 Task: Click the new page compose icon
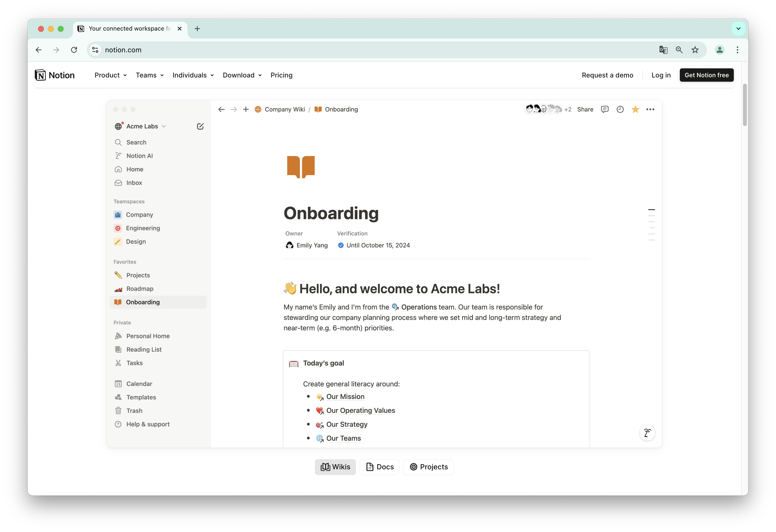click(x=200, y=126)
